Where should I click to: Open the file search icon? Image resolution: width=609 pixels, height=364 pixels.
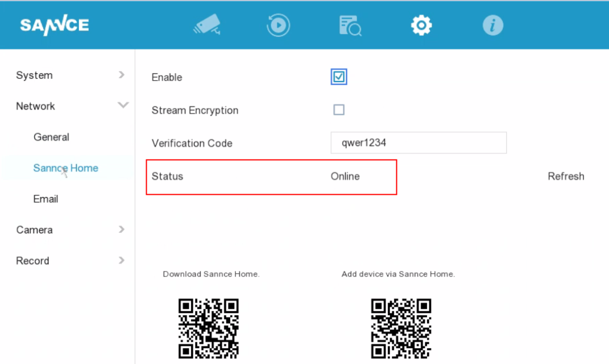click(x=350, y=26)
